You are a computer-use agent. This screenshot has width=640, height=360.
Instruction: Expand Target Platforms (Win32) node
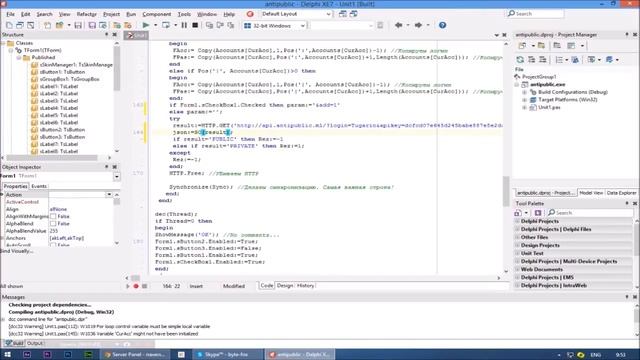524,100
